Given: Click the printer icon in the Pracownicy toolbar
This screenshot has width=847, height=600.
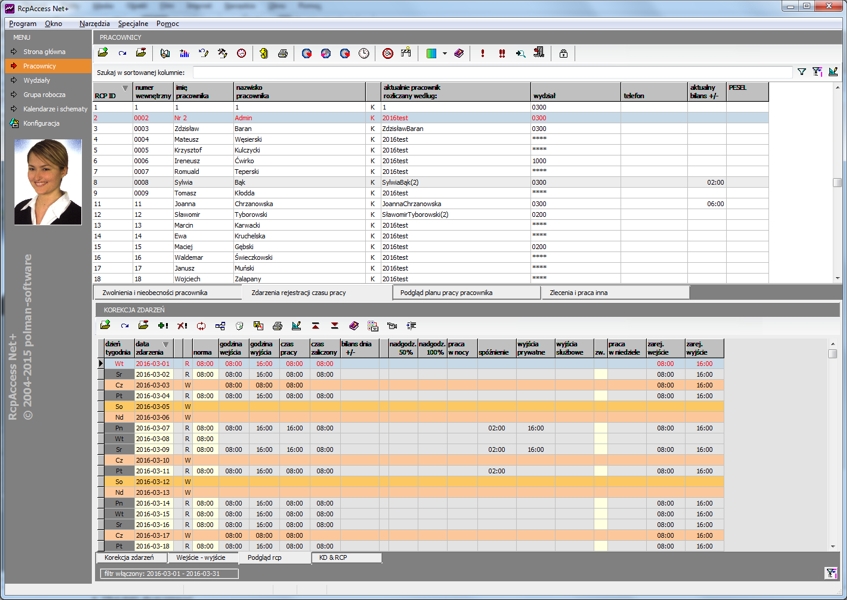Looking at the screenshot, I should [282, 53].
